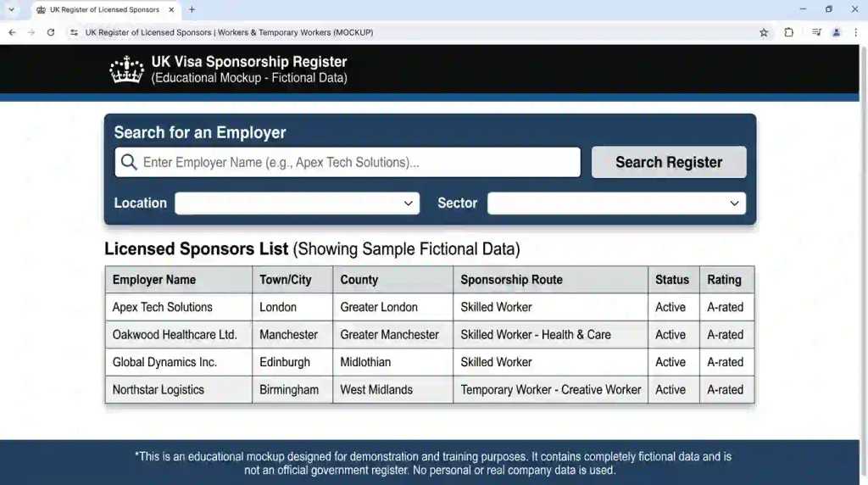
Task: Click the crown logo in header
Action: (127, 70)
